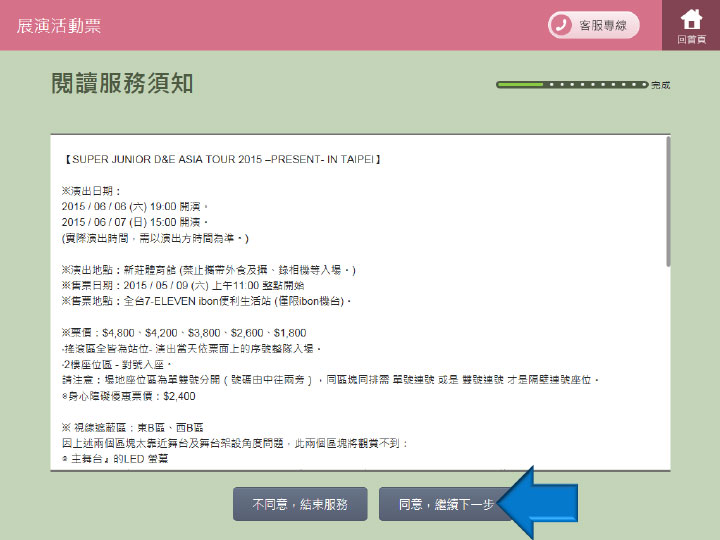The width and height of the screenshot is (720, 540).
Task: Click the 展演活動票 title in header
Action: (x=59, y=26)
